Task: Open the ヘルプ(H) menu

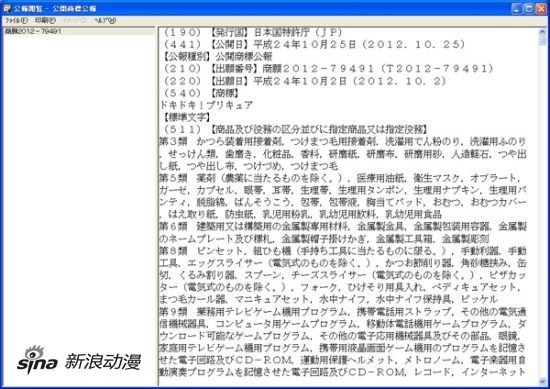Action: [105, 20]
